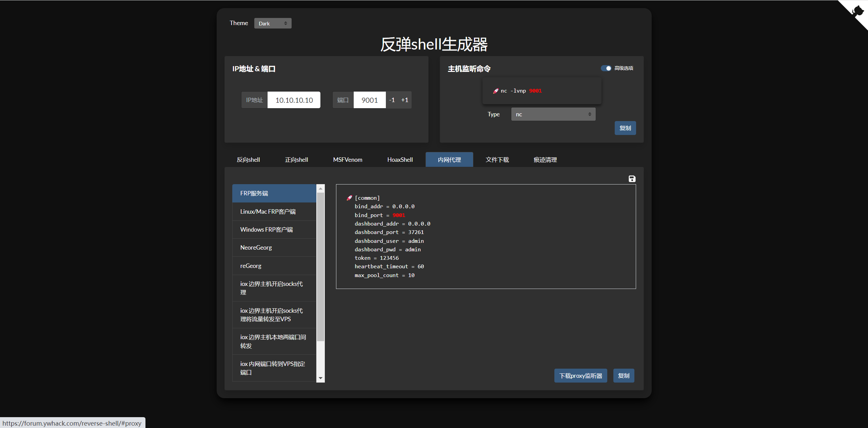Toggle the 高级选项 advanced options switch

coord(606,68)
